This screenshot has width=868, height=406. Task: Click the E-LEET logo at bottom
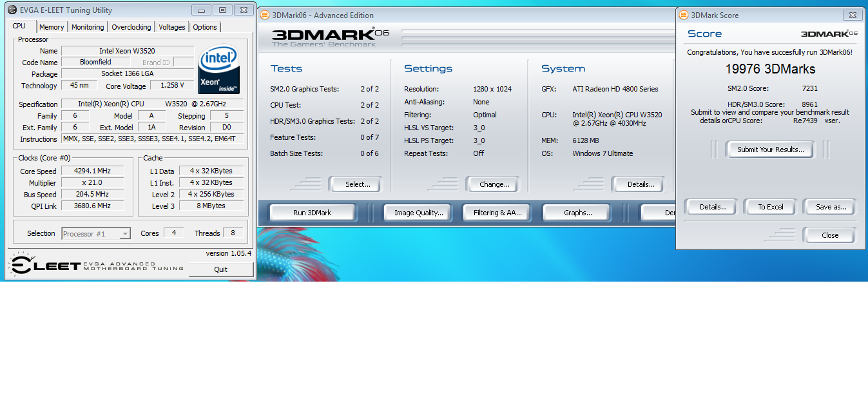coord(95,266)
